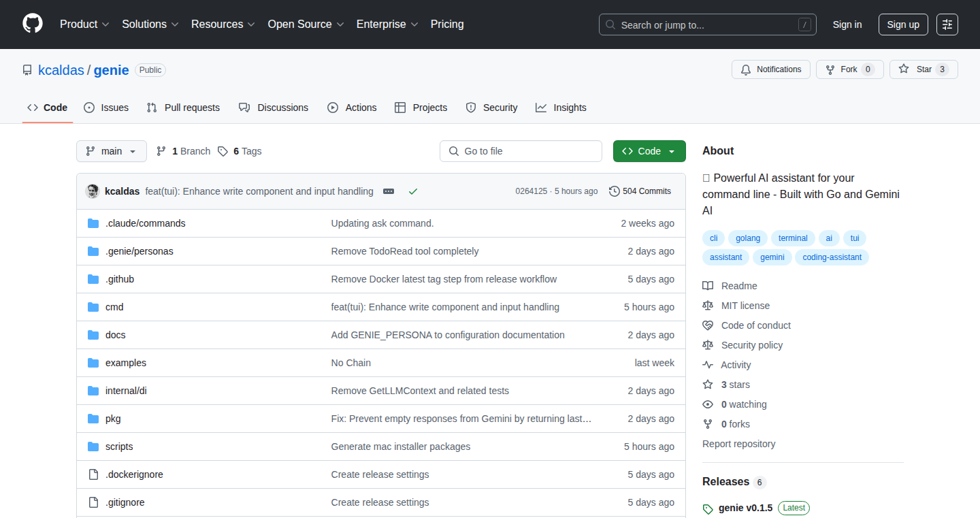The image size is (980, 518).
Task: Click the pkg folder icon
Action: click(93, 419)
